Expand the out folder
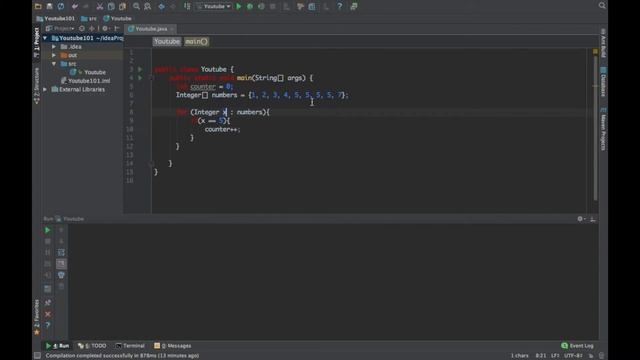 point(54,55)
